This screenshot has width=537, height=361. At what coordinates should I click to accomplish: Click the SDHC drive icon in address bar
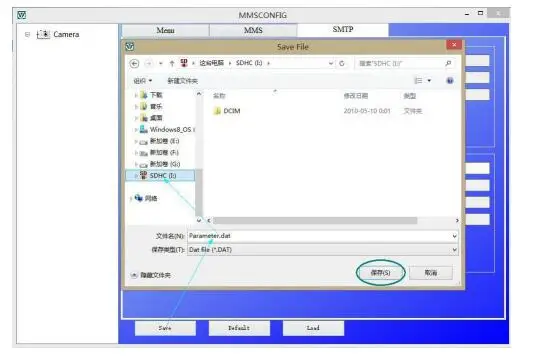coord(184,63)
